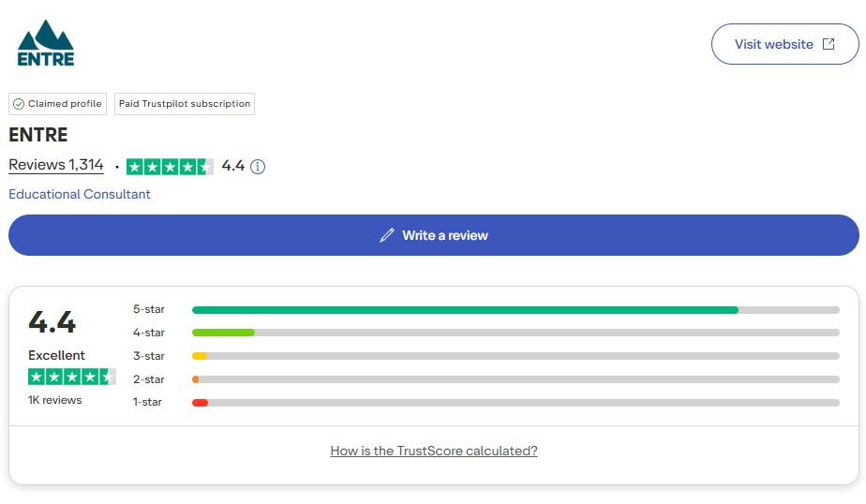Open How is the TrustScore calculated link
The height and width of the screenshot is (504, 866).
pos(434,451)
